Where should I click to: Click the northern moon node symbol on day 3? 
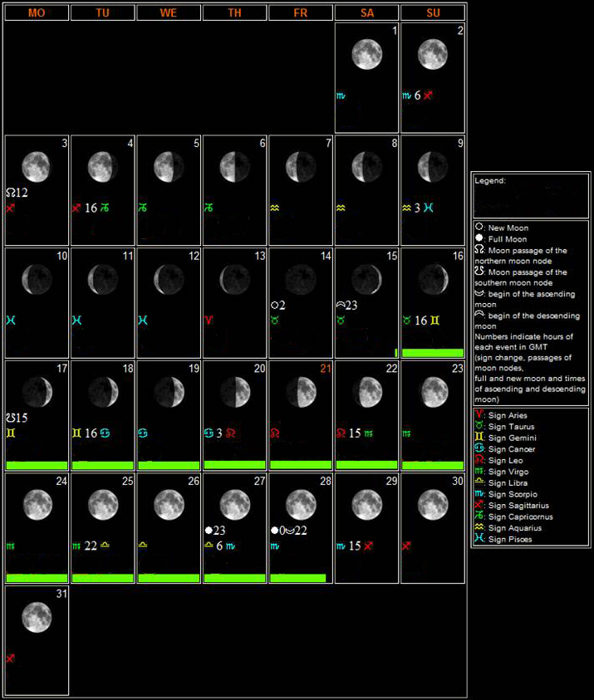coord(10,193)
